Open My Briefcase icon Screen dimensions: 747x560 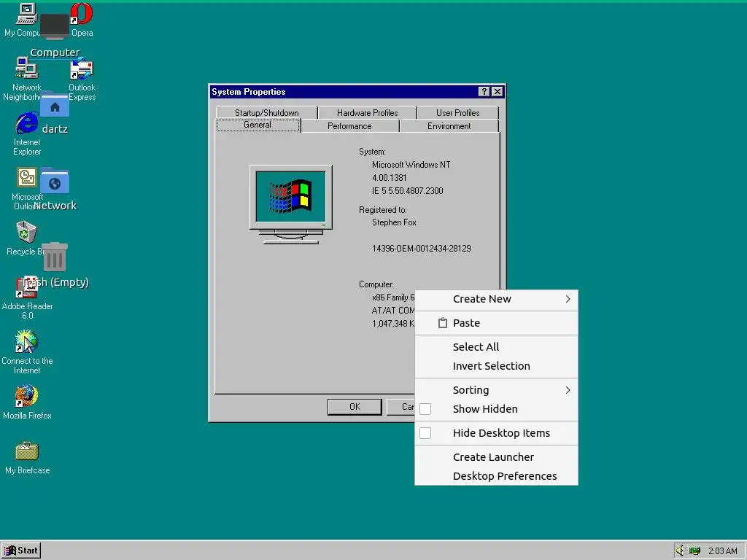click(x=27, y=451)
